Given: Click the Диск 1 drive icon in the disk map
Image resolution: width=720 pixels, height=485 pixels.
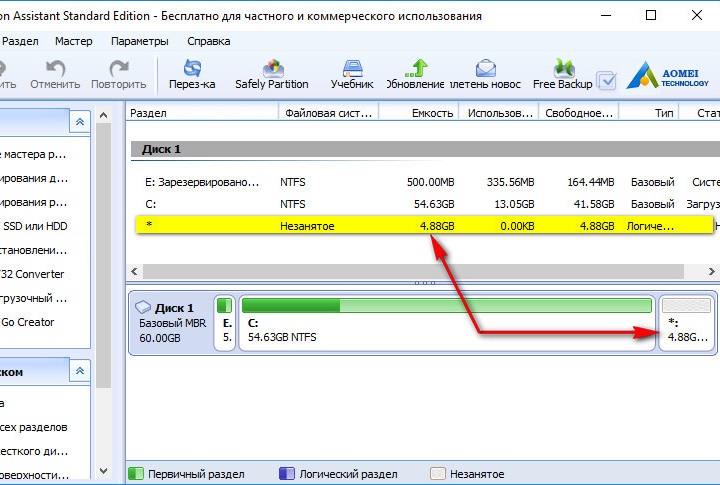Looking at the screenshot, I should 143,307.
